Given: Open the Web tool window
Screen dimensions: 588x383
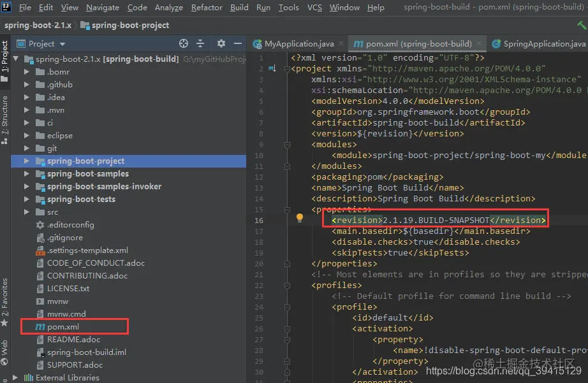Looking at the screenshot, I should 4,353.
